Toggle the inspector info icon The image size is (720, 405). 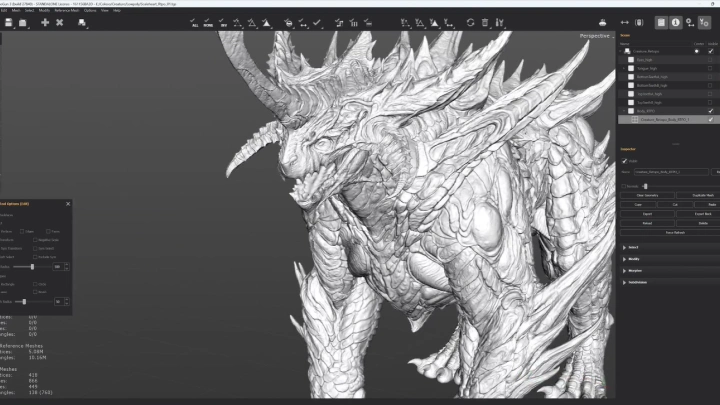pos(675,22)
